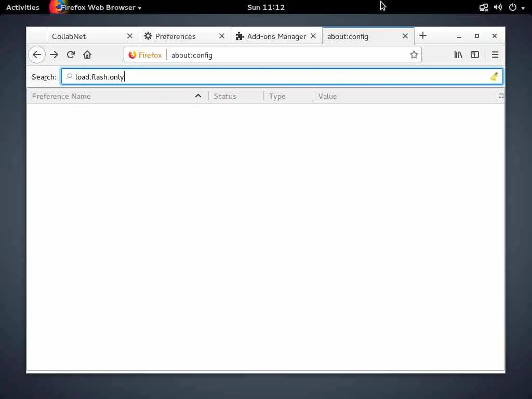Maximize the Firefox window
Screen dimensions: 532x399
[x=477, y=36]
